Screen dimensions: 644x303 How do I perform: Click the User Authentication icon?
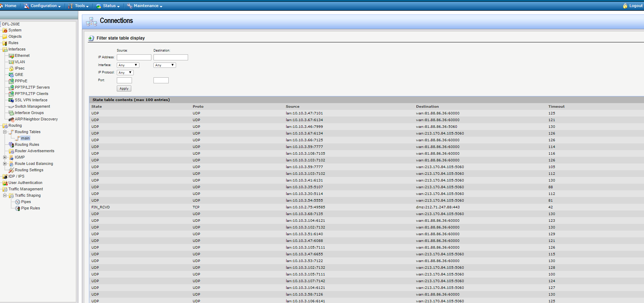tap(5, 183)
